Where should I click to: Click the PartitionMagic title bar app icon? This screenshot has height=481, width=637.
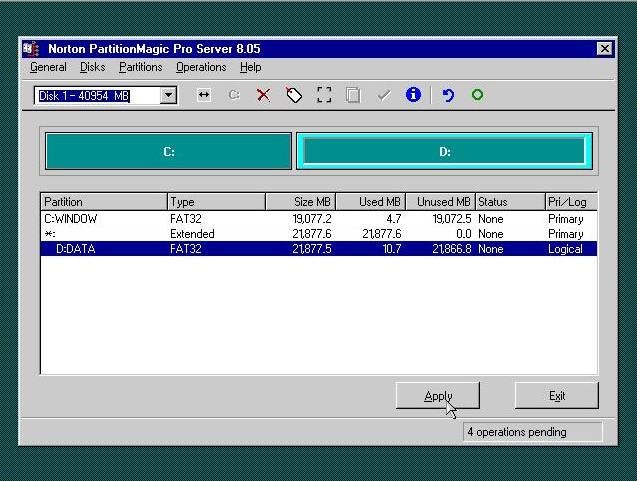click(31, 49)
